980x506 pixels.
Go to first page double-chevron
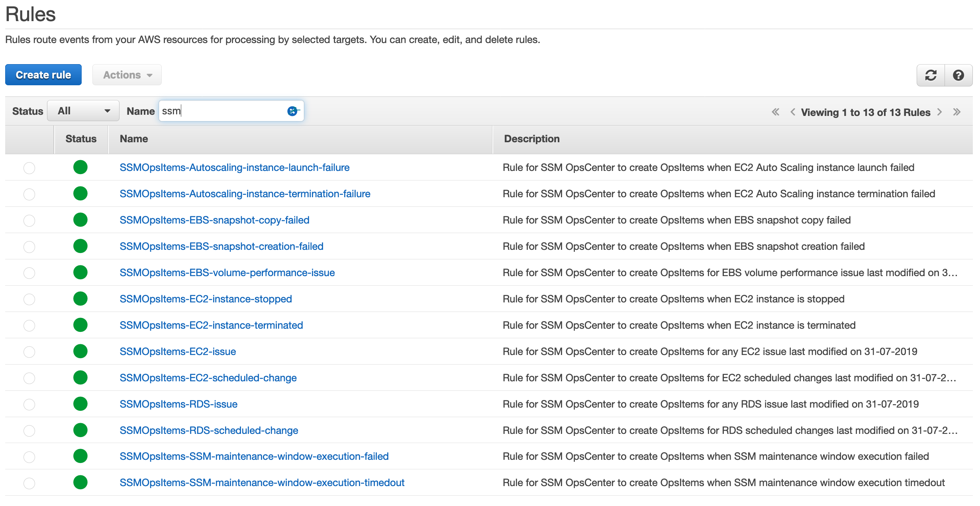[x=775, y=112]
